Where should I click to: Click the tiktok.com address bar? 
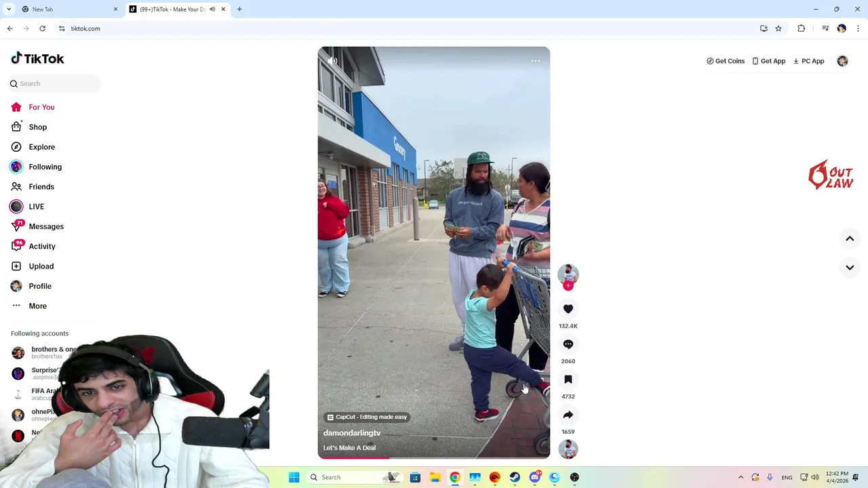407,28
